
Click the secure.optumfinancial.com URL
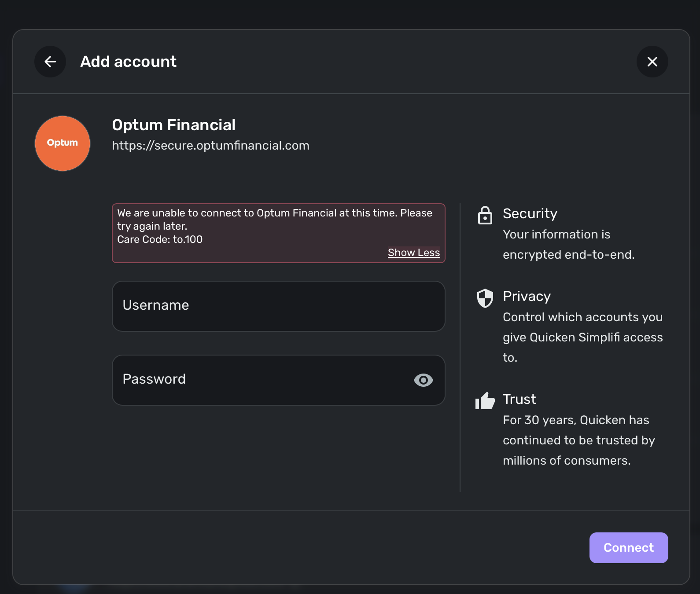point(210,146)
